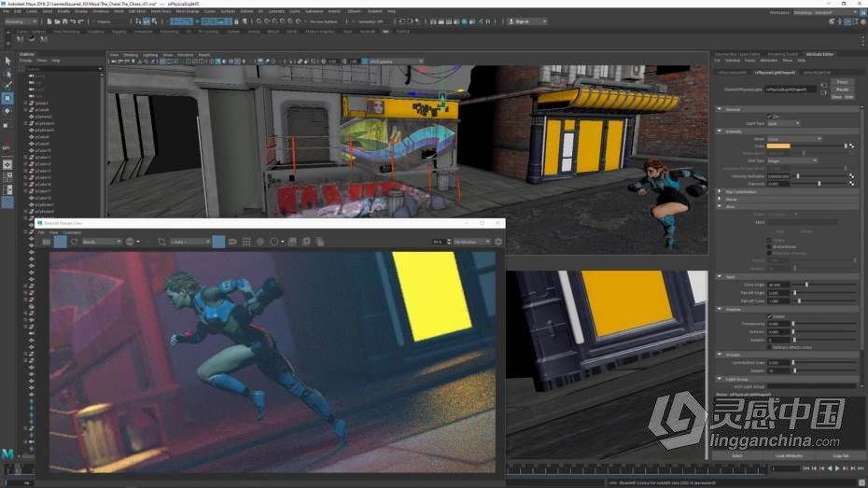Activate the Paint selection tool

point(7,86)
